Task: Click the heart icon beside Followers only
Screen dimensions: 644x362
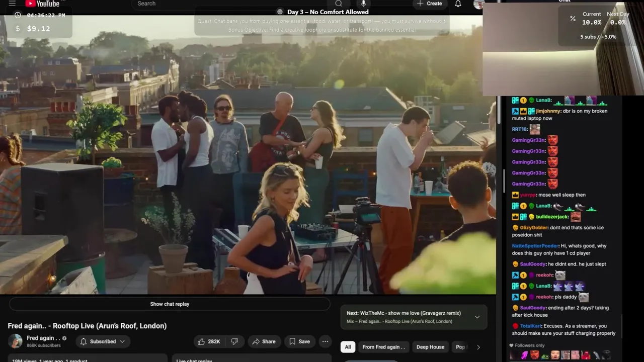Action: tap(512, 345)
